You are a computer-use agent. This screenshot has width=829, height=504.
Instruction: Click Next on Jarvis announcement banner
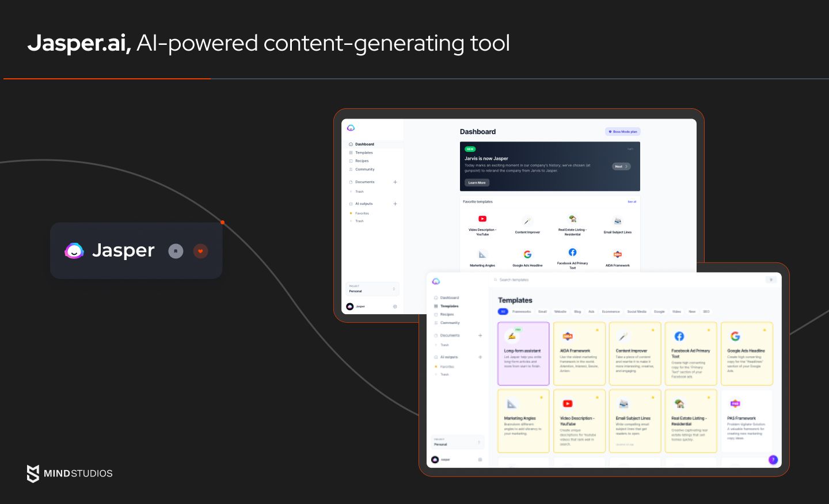621,166
